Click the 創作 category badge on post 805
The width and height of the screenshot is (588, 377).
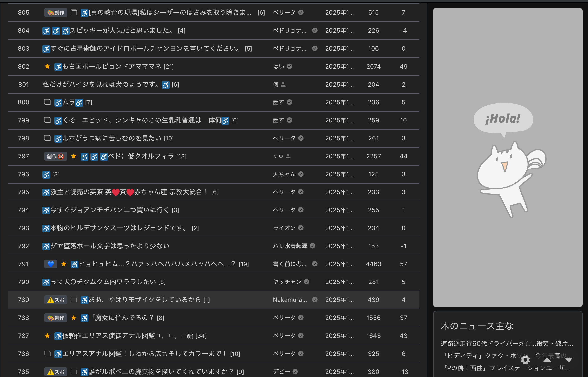pos(56,13)
